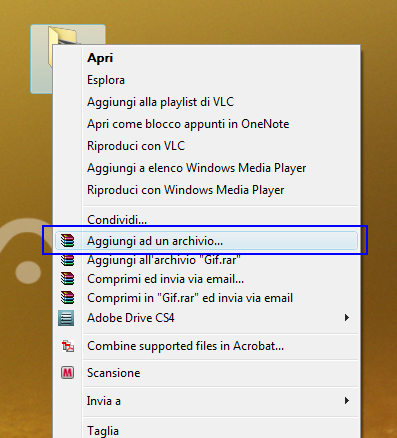Click the Acrobat PDF combine icon

pos(68,346)
